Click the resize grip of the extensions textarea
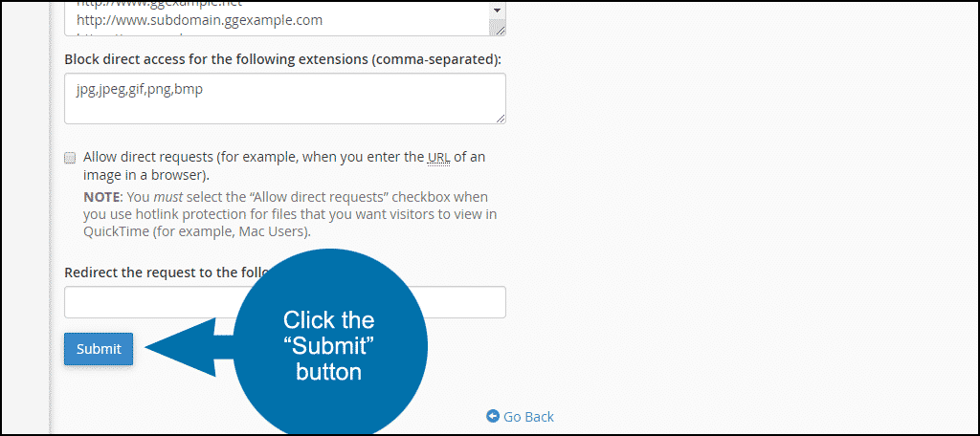 click(501, 118)
